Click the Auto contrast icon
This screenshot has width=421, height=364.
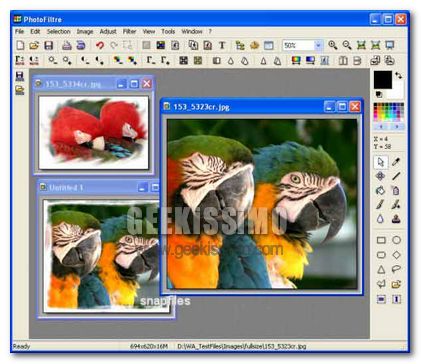click(34, 60)
